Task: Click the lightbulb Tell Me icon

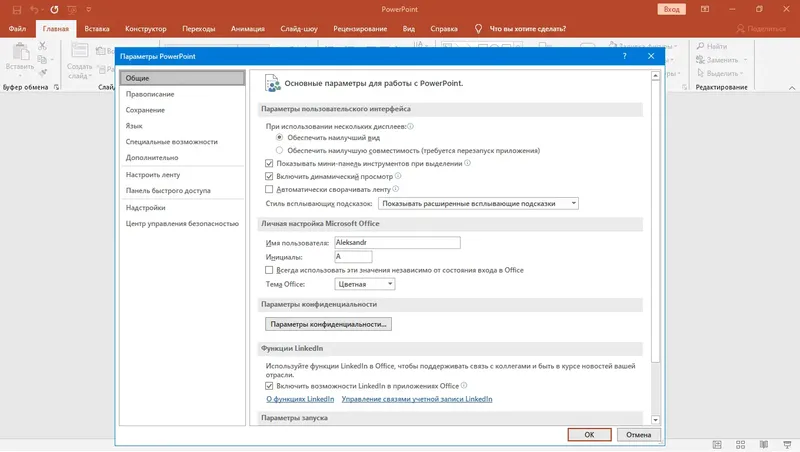Action: [x=478, y=29]
